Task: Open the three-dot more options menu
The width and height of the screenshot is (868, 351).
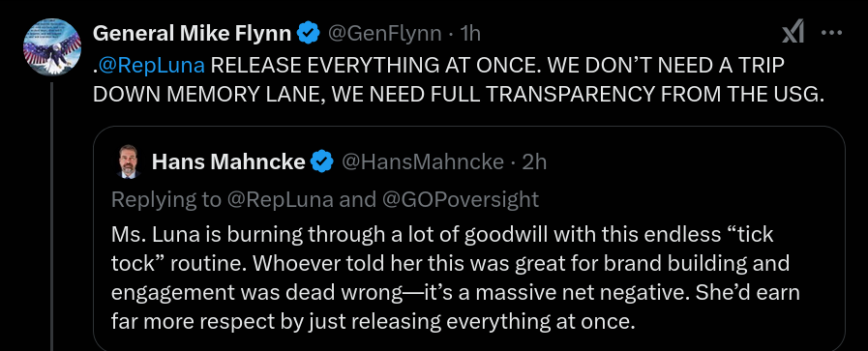Action: pos(831,33)
